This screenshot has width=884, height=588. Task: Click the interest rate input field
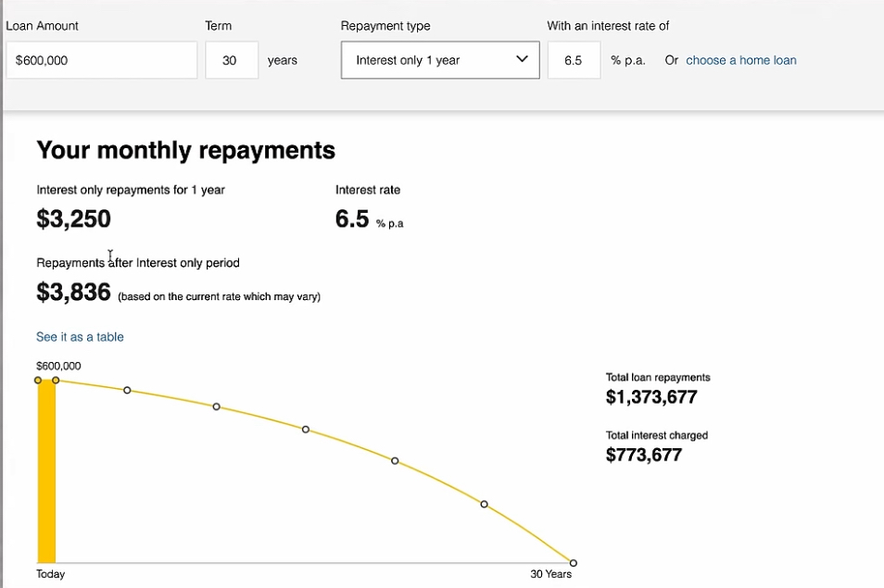[x=574, y=59]
